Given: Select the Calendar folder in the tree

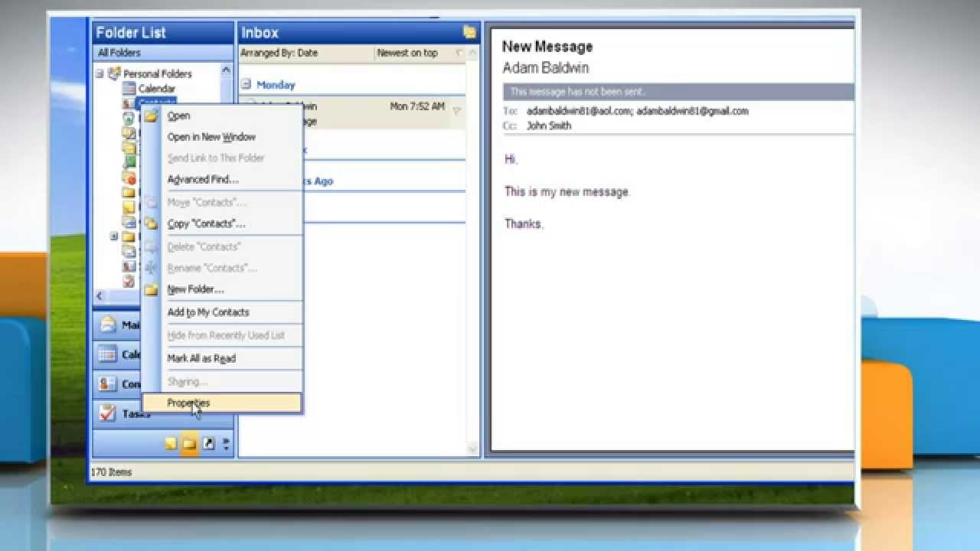Looking at the screenshot, I should 156,89.
